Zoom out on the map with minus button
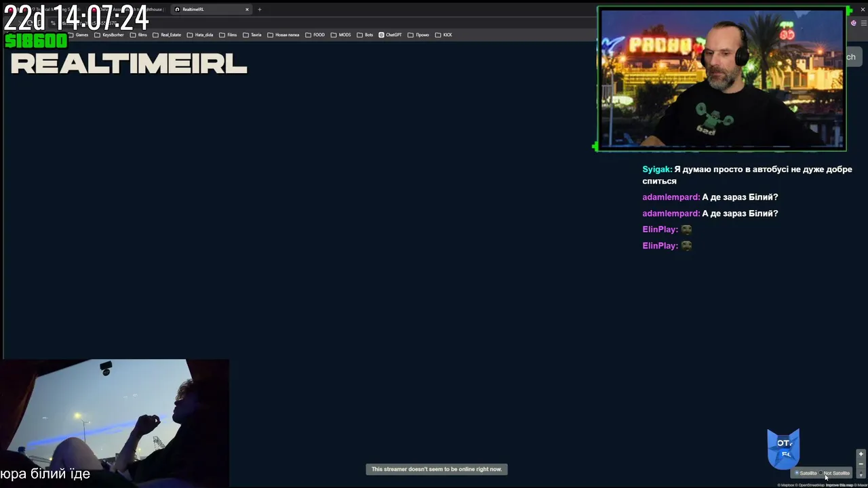The image size is (868, 488). coord(861,464)
